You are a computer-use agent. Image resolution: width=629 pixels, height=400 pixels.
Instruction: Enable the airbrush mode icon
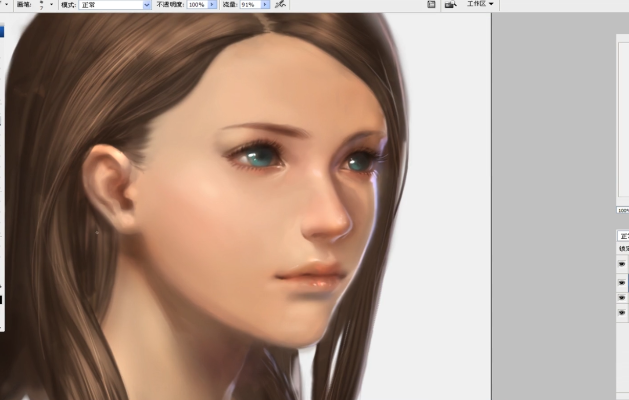280,4
